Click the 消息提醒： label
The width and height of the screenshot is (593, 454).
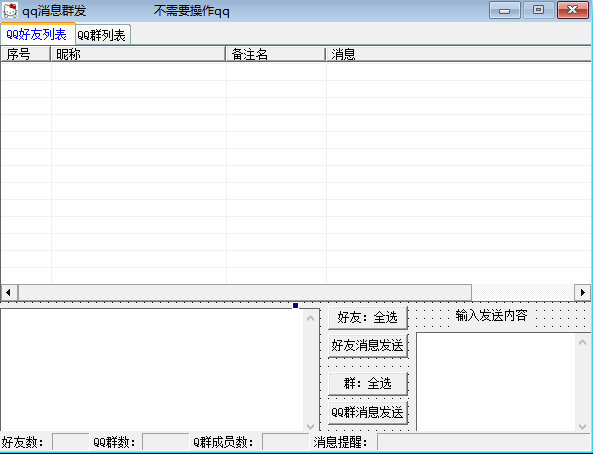(340, 442)
